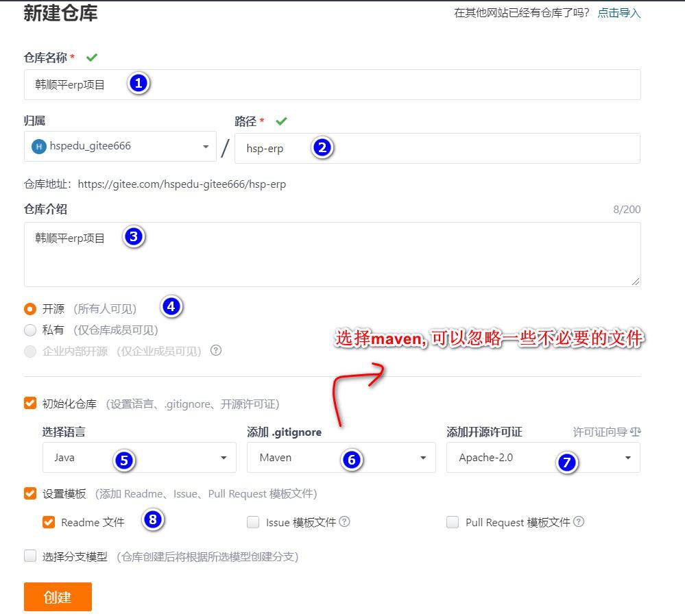Enable the Issue 模板文件 checkbox

[253, 522]
